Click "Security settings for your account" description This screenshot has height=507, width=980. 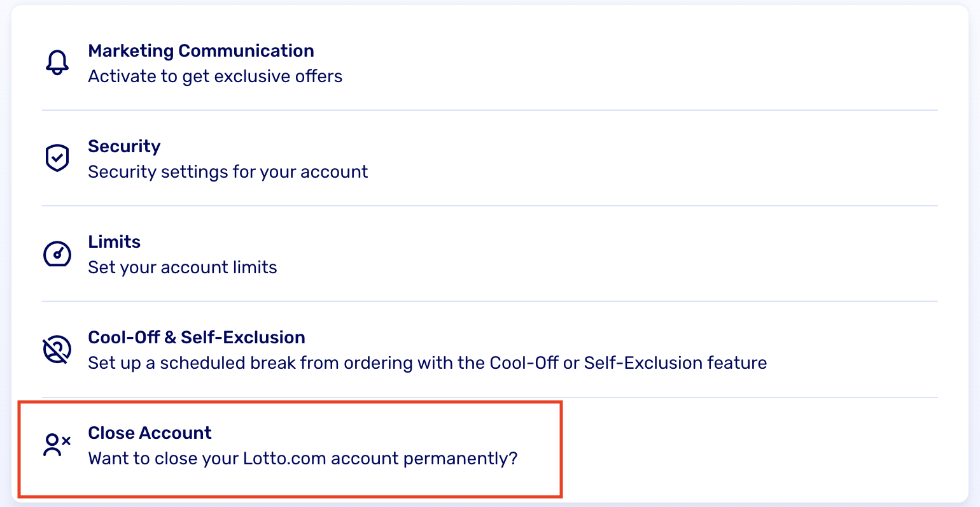(x=228, y=172)
